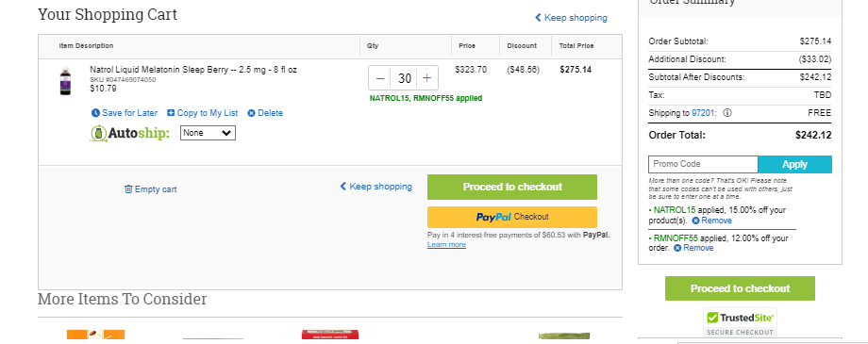Click the Natrol melatonin bottle thumbnail
This screenshot has height=344, width=868.
[66, 81]
